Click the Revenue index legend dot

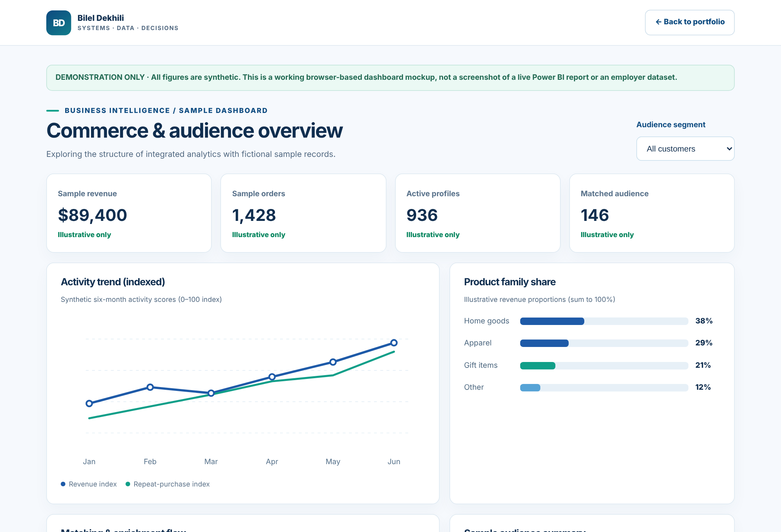[x=63, y=484]
